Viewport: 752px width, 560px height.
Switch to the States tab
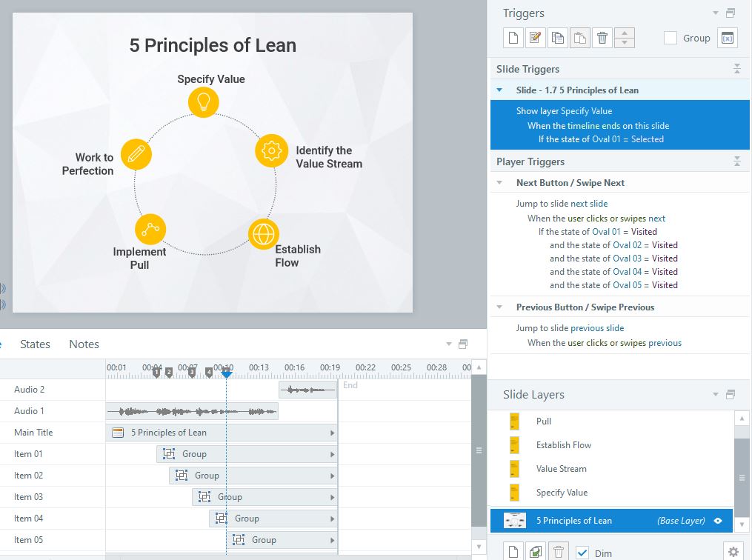click(x=35, y=344)
